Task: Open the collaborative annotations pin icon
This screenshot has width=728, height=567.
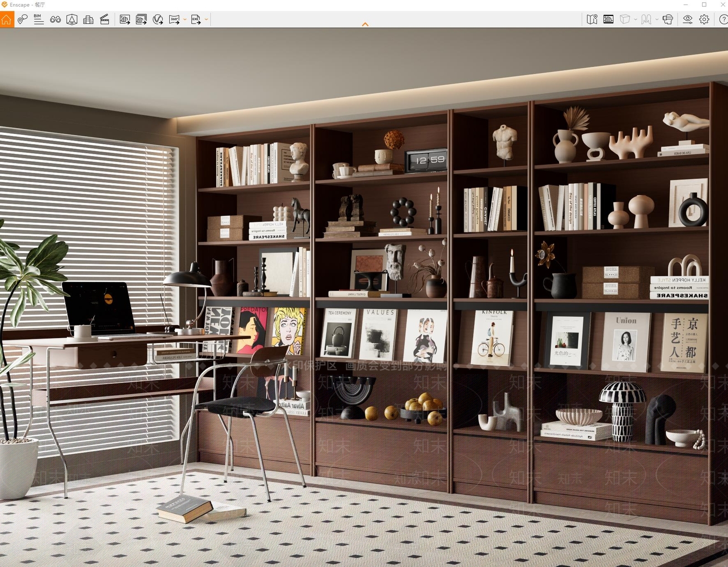Action: [23, 19]
